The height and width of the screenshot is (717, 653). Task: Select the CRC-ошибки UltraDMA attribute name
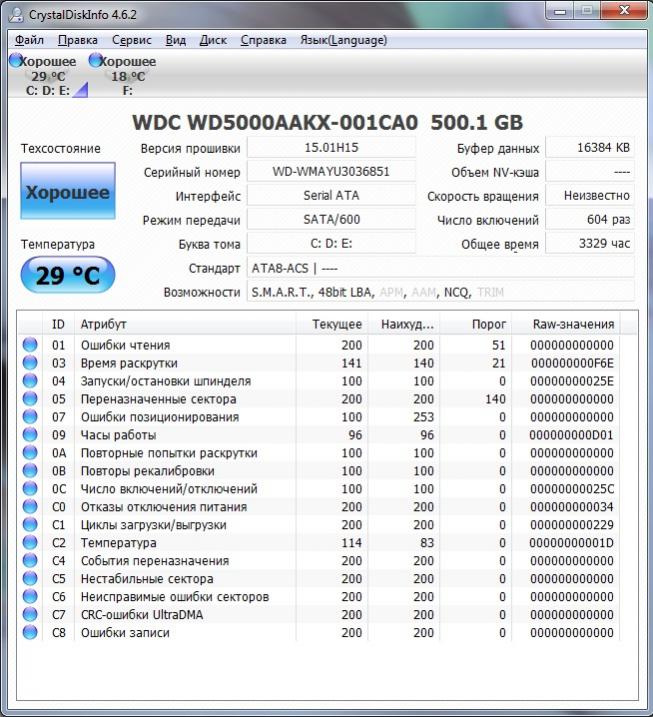[x=142, y=615]
